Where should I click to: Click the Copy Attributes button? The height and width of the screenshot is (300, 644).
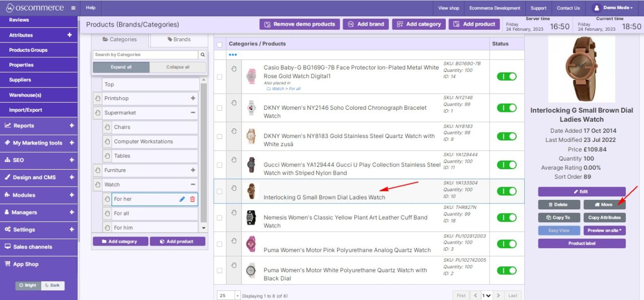(x=605, y=217)
